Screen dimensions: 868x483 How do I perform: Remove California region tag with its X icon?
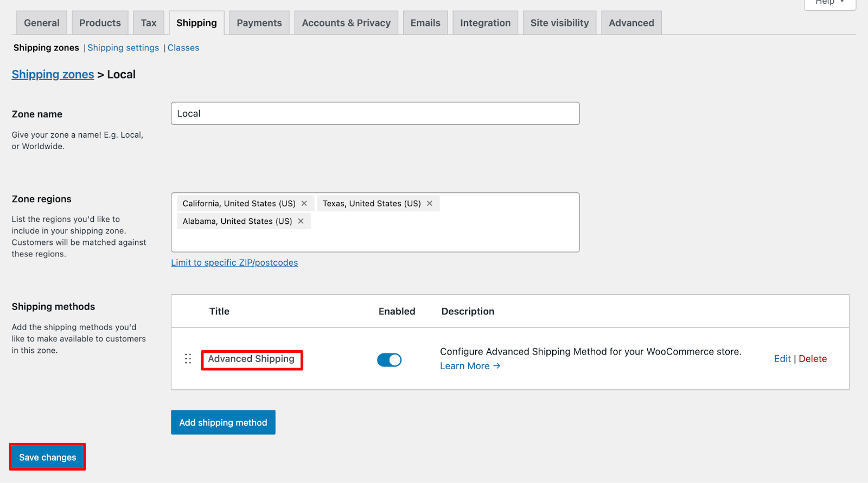(304, 203)
